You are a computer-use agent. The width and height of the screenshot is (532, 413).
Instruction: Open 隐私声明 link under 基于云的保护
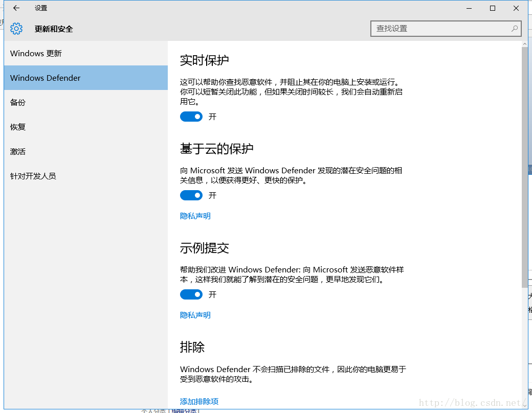[x=195, y=216]
